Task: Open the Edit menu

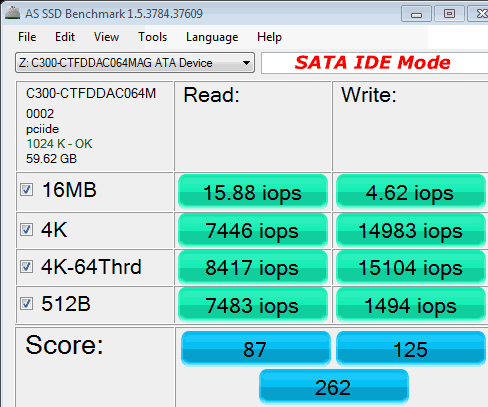Action: pyautogui.click(x=65, y=37)
